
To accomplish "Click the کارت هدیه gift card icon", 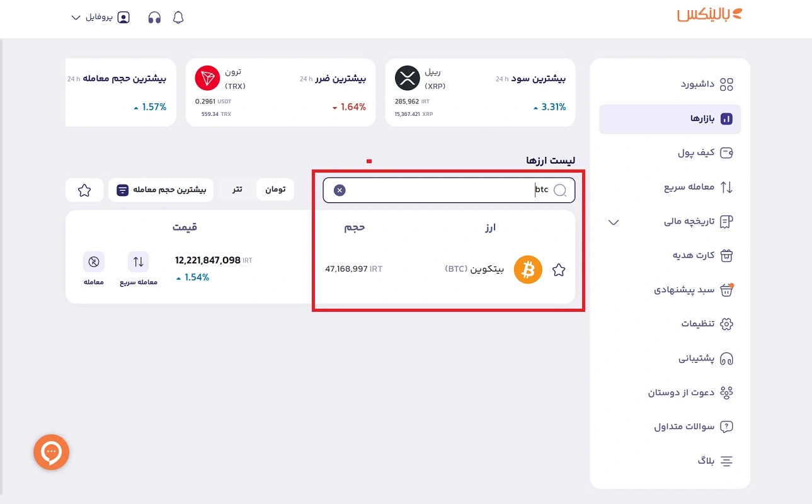I will click(726, 256).
